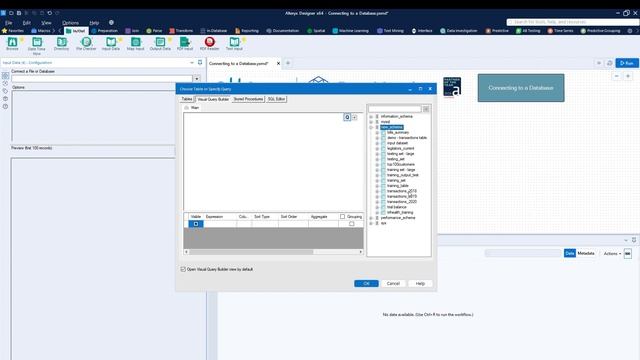Click the globe icon in the menu bar

111,22
